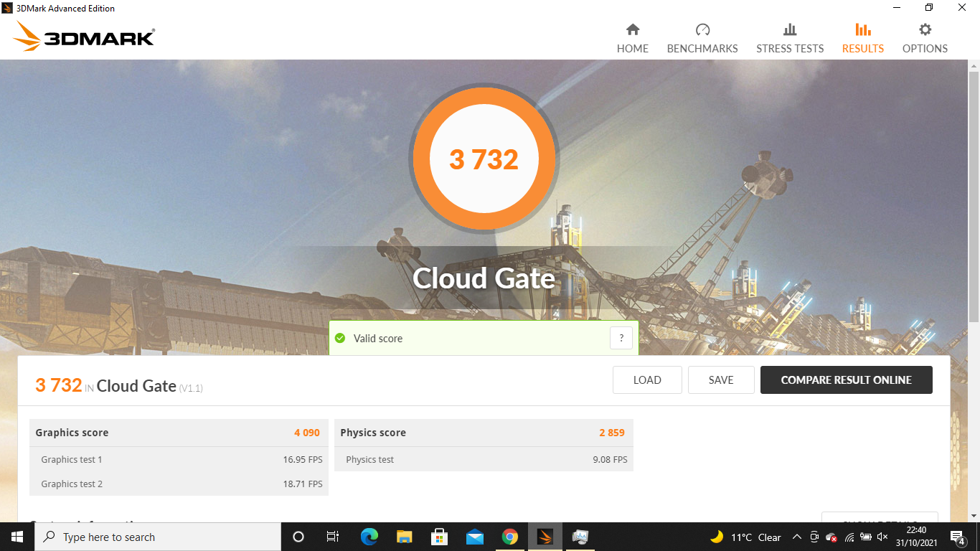Select the RESULTS tab

(x=863, y=38)
